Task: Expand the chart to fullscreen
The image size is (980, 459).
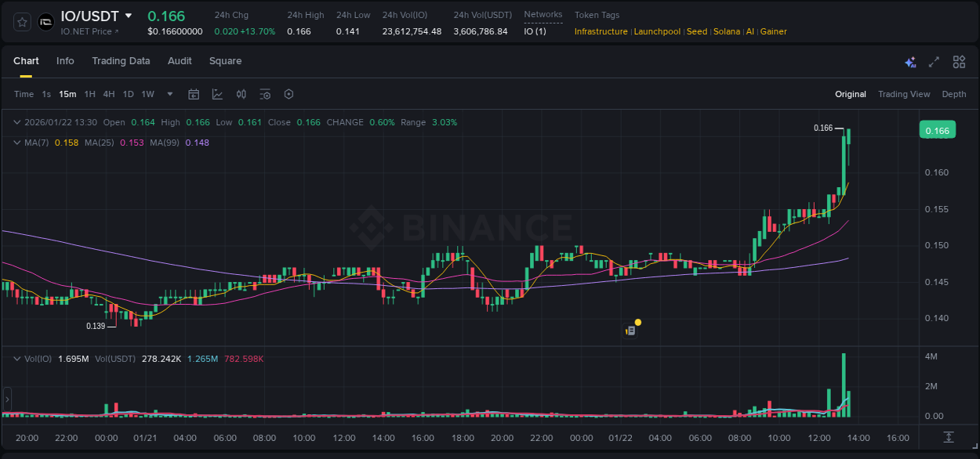Action: click(x=934, y=61)
